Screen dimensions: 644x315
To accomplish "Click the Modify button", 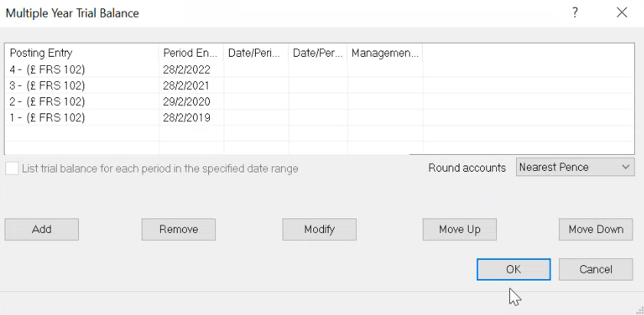I will (319, 229).
